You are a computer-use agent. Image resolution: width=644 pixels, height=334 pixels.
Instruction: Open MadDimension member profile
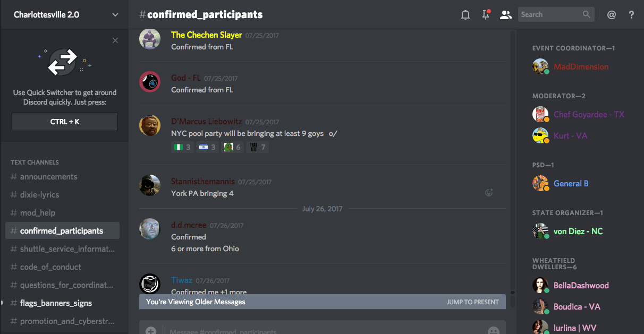click(580, 67)
